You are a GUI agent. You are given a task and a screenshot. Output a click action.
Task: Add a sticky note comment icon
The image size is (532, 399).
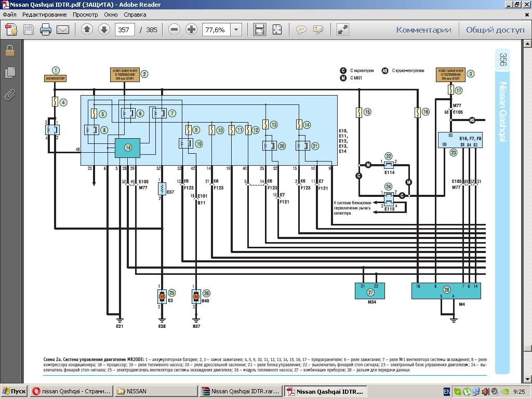301,30
